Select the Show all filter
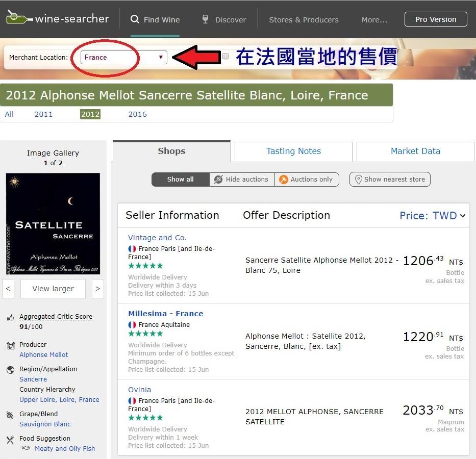Screen dimensions: 476x459 (180, 180)
